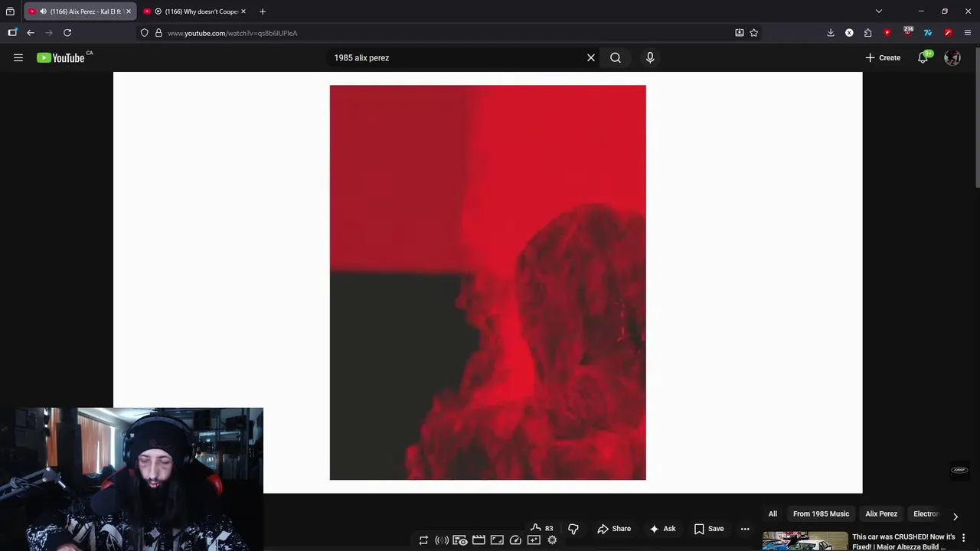This screenshot has height=551, width=980.
Task: Open the account avatar menu
Action: [x=952, y=57]
